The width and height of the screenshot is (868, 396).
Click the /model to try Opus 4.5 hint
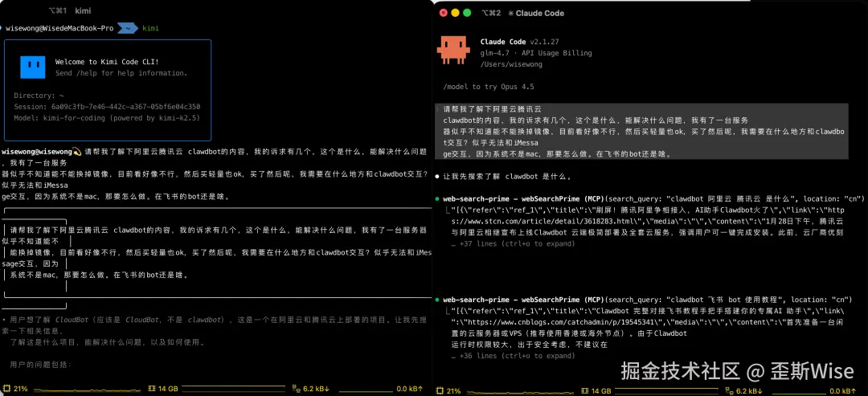(x=489, y=87)
